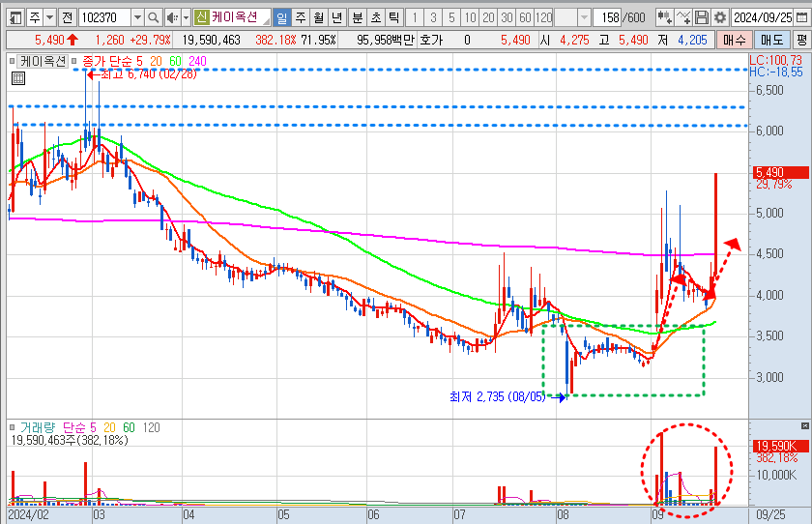Click the 케이옥션 legend label

(x=43, y=62)
